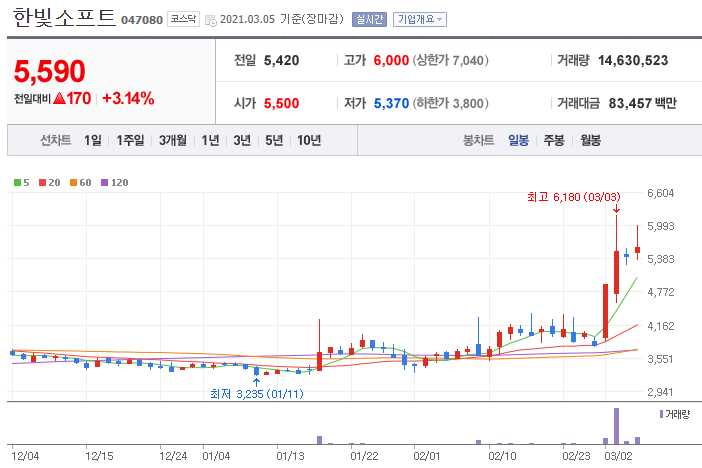
Task: Switch to the 일봉 candlestick chart
Action: (x=518, y=140)
